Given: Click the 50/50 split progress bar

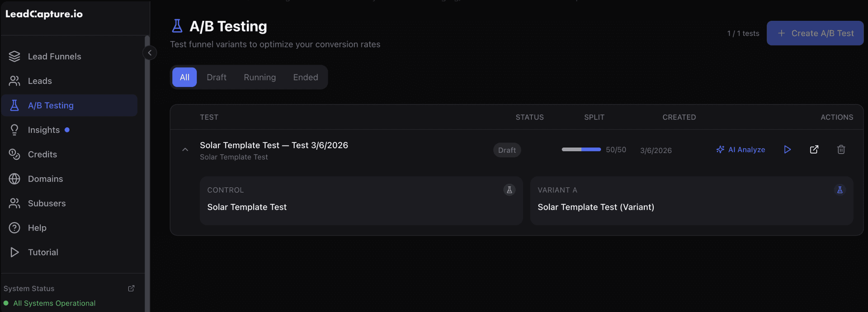Looking at the screenshot, I should tap(581, 149).
